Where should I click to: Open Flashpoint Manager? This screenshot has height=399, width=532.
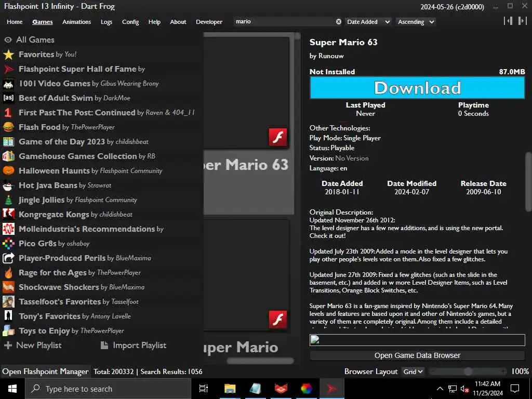coord(46,372)
